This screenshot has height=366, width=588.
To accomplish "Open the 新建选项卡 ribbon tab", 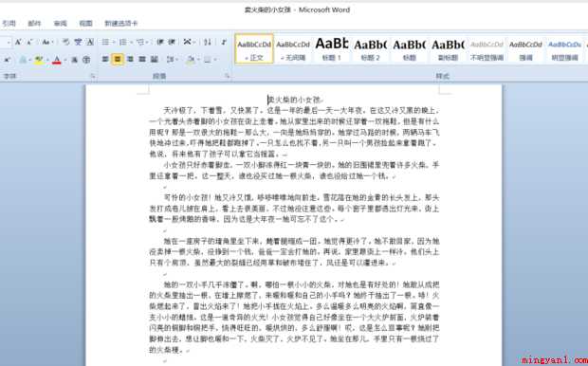I will click(x=121, y=24).
